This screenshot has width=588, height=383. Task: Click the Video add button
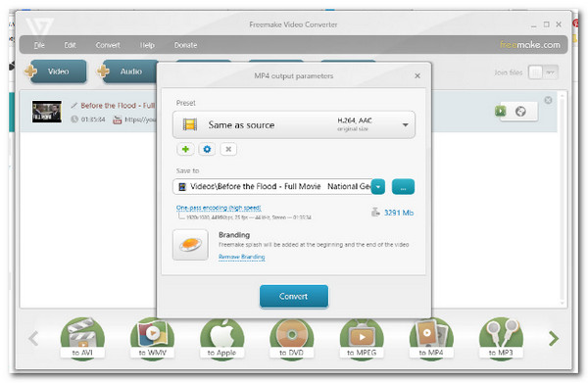click(x=56, y=72)
